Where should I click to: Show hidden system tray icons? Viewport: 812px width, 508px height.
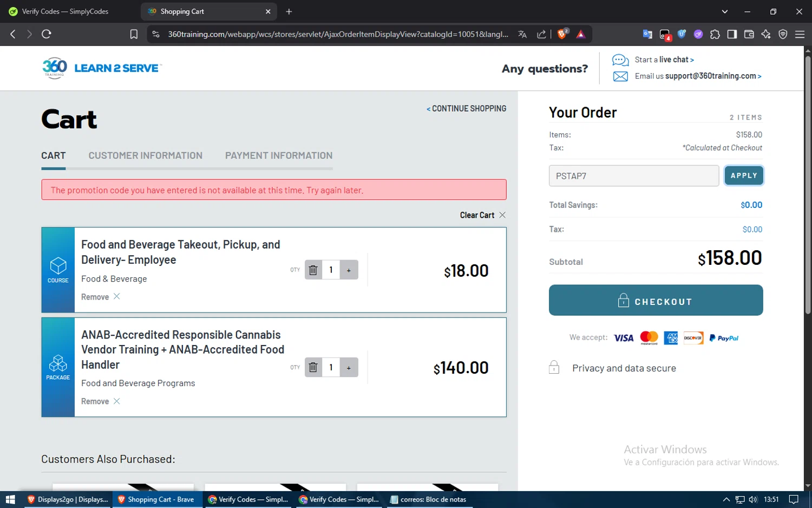[x=726, y=499]
